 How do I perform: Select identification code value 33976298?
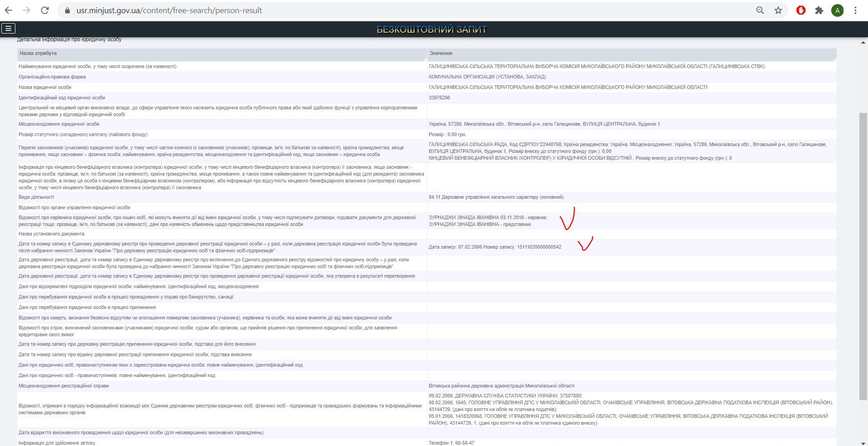pos(439,98)
